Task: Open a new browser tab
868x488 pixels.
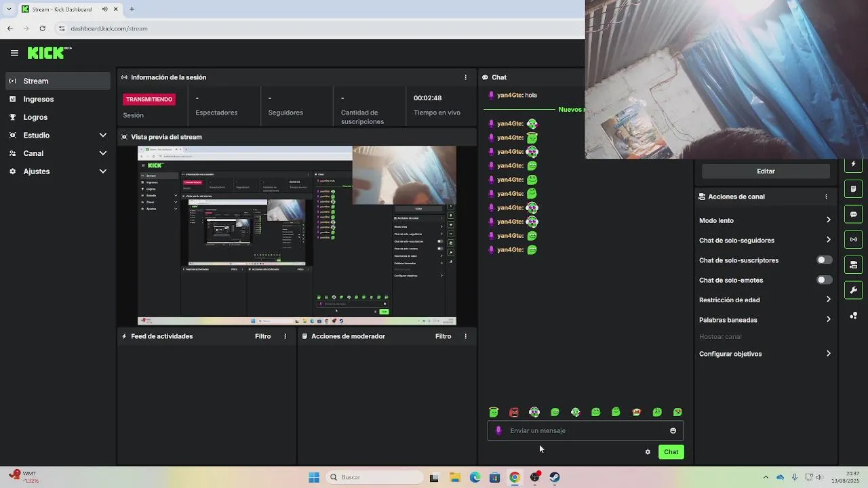Action: click(132, 9)
